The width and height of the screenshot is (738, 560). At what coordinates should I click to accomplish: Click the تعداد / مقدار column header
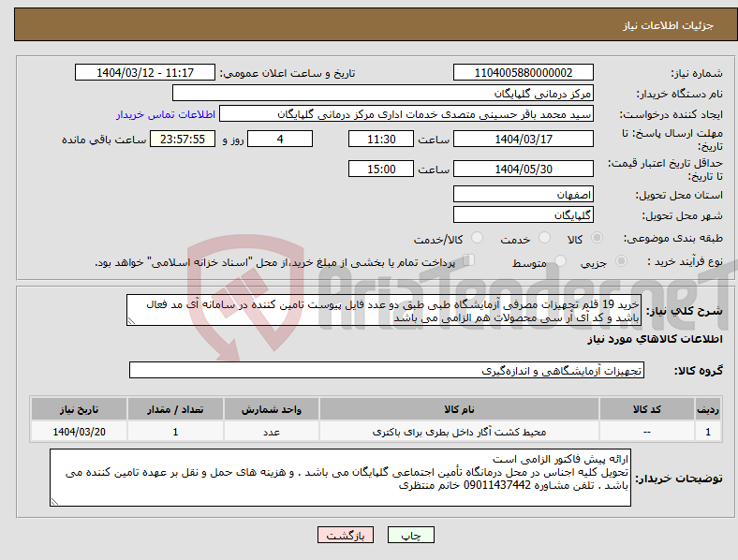pos(175,409)
